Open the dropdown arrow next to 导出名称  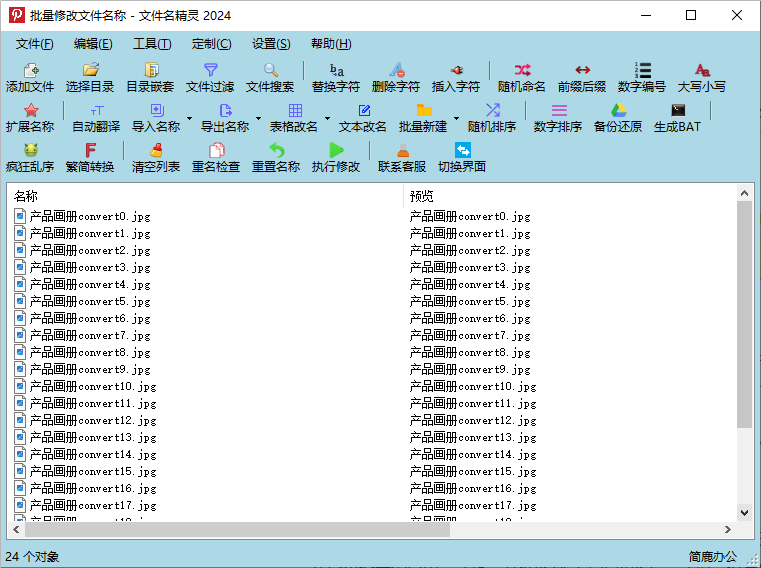[x=258, y=118]
